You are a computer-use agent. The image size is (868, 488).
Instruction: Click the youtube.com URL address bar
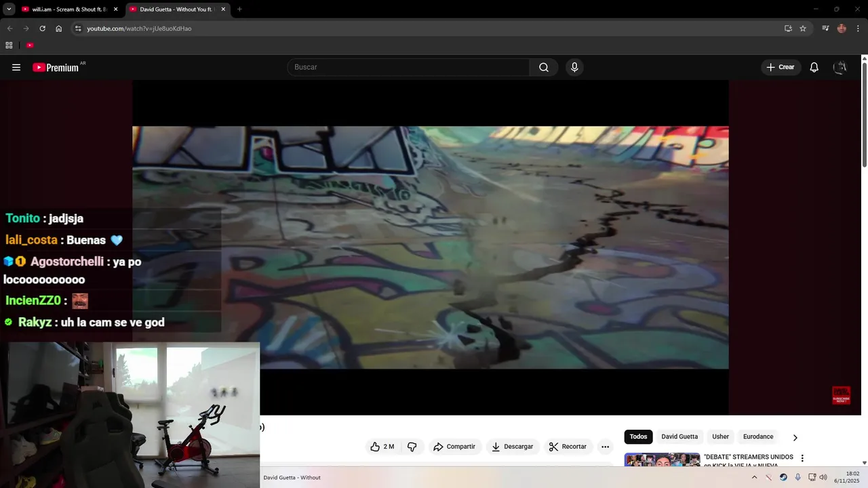click(x=139, y=28)
